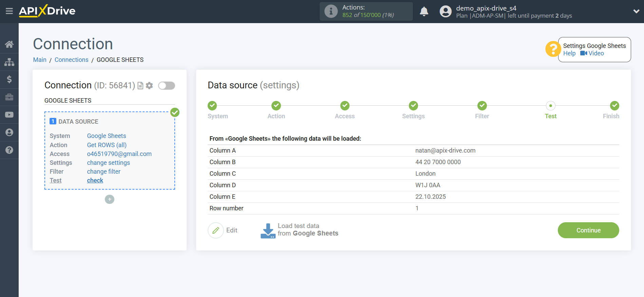This screenshot has width=644, height=297.
Task: Click the dollar billing icon in sidebar
Action: click(9, 80)
